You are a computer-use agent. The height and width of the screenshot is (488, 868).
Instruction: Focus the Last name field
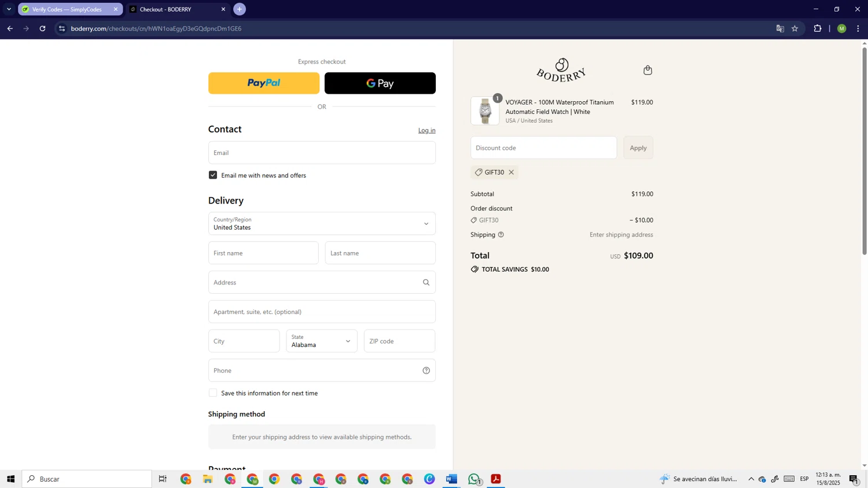tap(380, 253)
